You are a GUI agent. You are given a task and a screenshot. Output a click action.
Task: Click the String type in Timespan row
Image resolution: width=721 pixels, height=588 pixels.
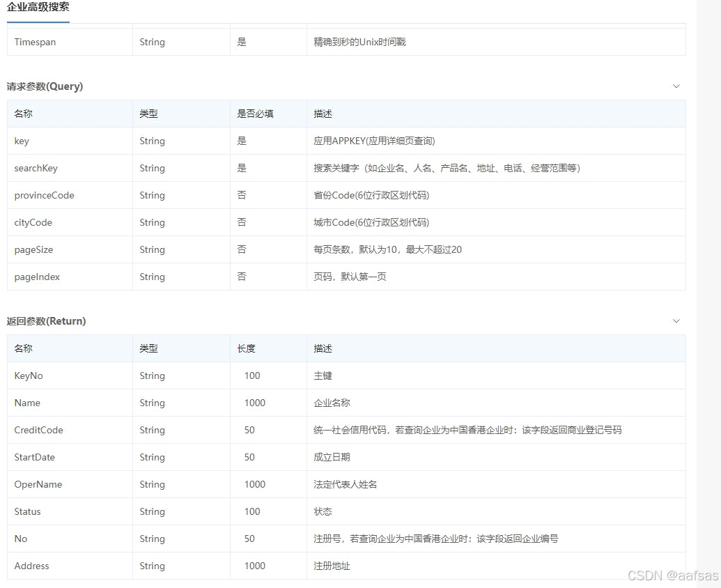[x=152, y=42]
